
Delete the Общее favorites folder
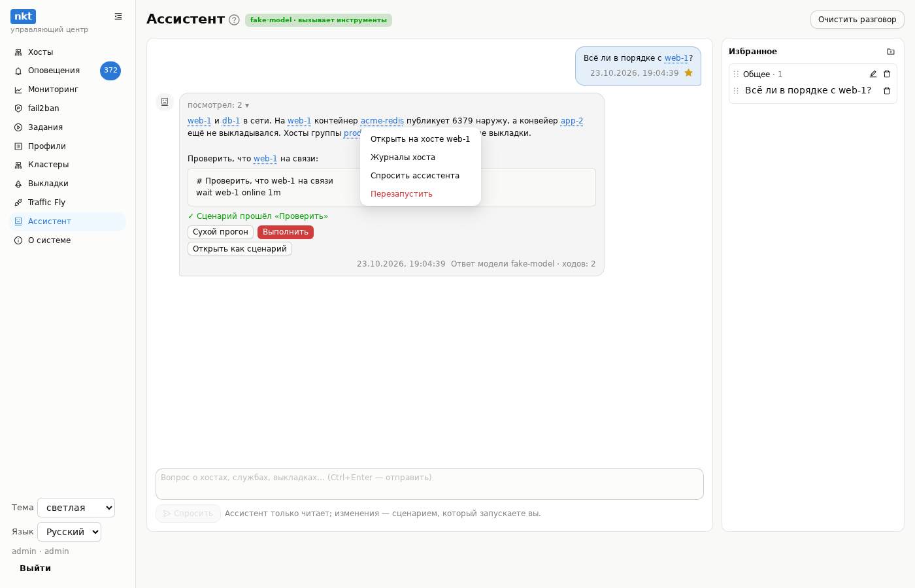[x=887, y=74]
